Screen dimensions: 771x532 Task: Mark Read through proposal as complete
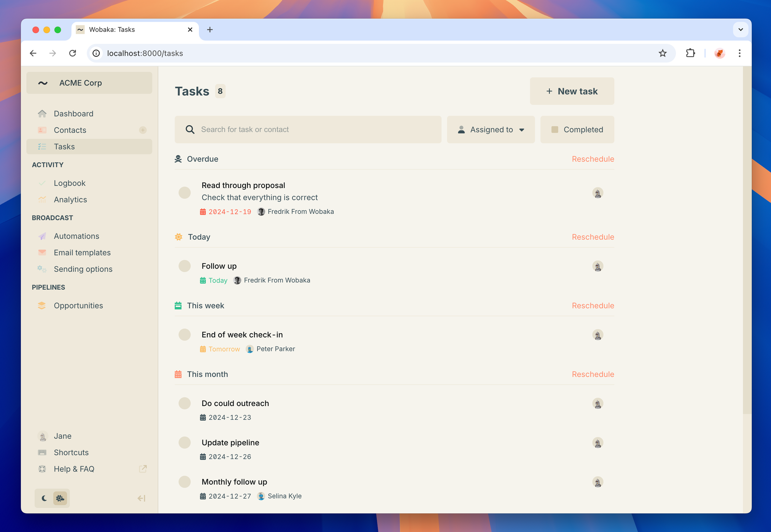point(185,193)
